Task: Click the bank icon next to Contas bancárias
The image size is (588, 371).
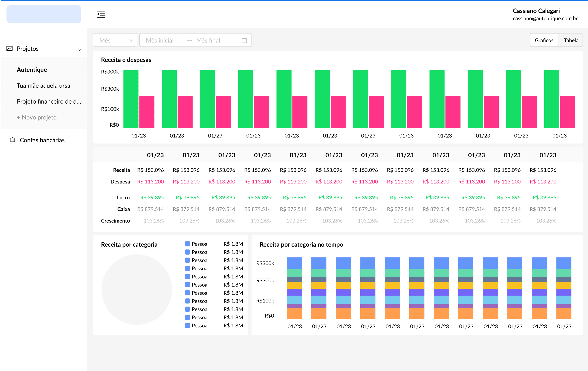Action: click(x=12, y=140)
